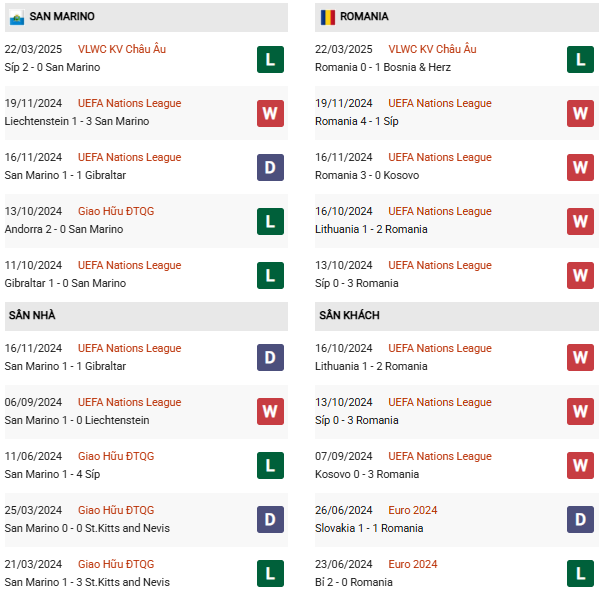The height and width of the screenshot is (594, 600).
Task: Select the SÂN KHÁCH section header
Action: pos(457,316)
